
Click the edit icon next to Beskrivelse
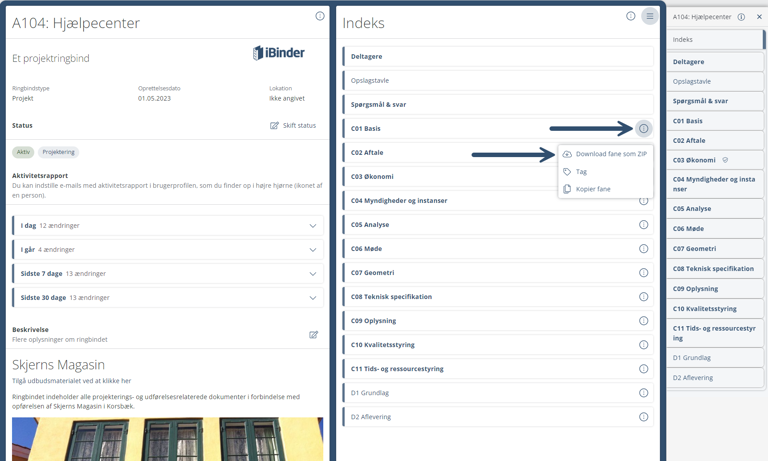pos(313,335)
